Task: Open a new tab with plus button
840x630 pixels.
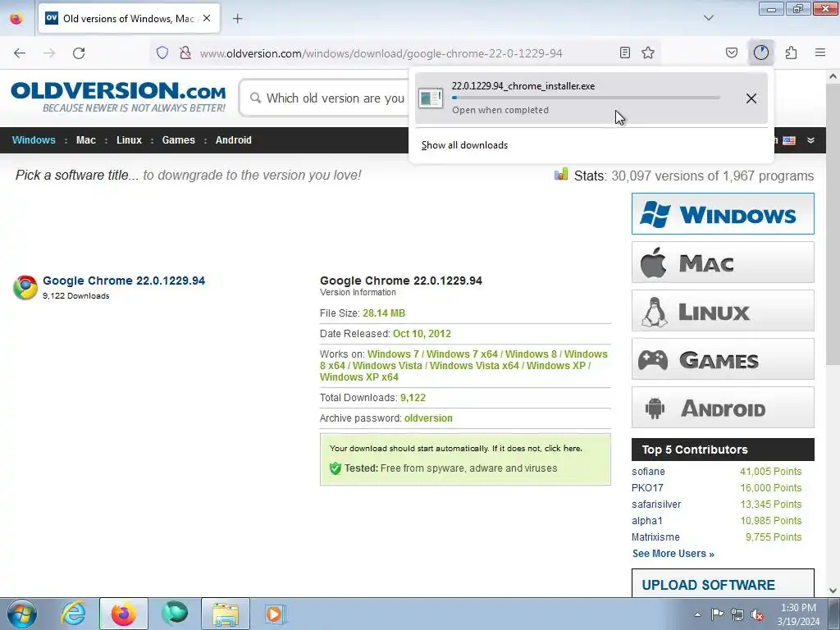Action: coord(237,19)
